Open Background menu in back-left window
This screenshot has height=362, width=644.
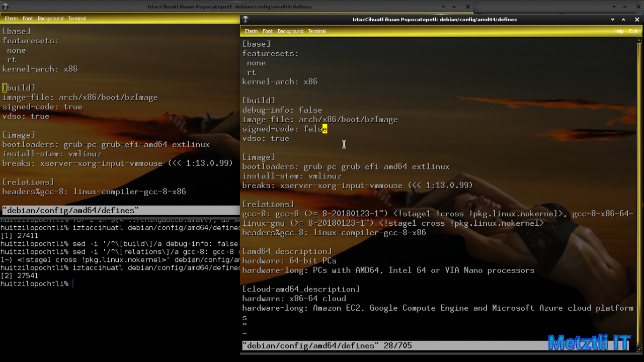(x=50, y=19)
